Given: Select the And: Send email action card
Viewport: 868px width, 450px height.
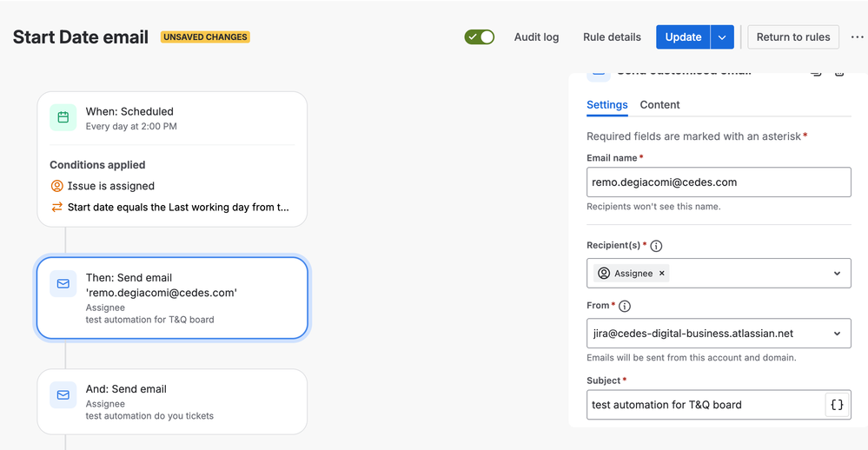Looking at the screenshot, I should click(172, 402).
